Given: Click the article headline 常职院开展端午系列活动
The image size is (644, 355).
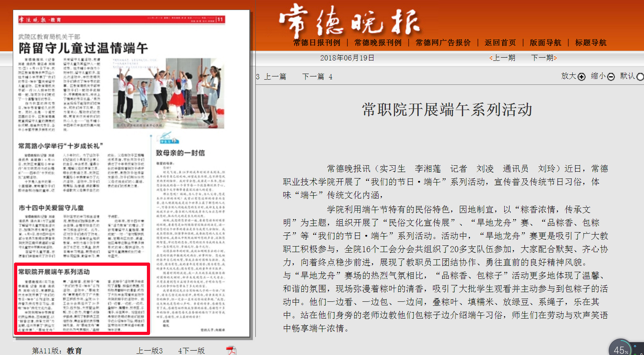Looking at the screenshot, I should (447, 110).
